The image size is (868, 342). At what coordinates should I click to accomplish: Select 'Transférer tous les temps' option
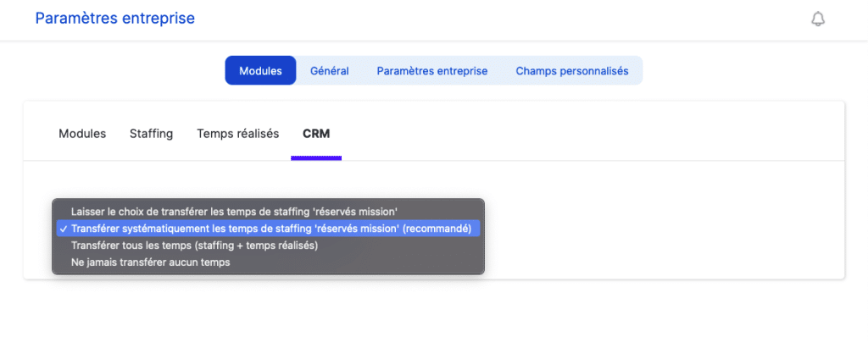tap(194, 245)
